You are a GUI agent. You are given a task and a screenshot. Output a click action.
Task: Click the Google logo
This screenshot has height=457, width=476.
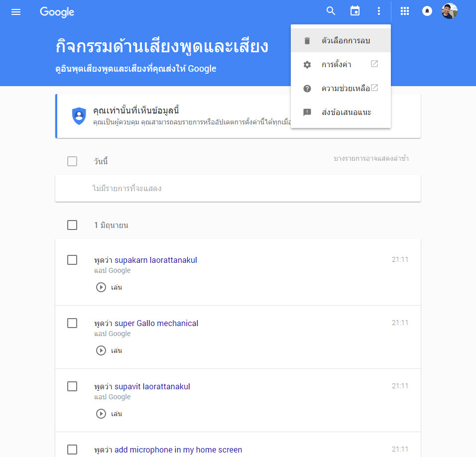tap(57, 12)
